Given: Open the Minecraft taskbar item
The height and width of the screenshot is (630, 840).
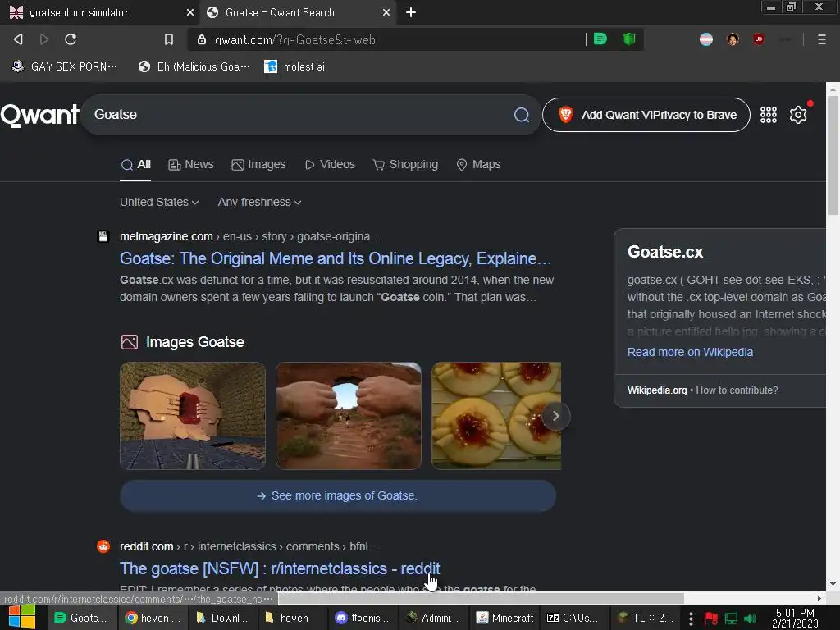Looking at the screenshot, I should click(x=505, y=618).
